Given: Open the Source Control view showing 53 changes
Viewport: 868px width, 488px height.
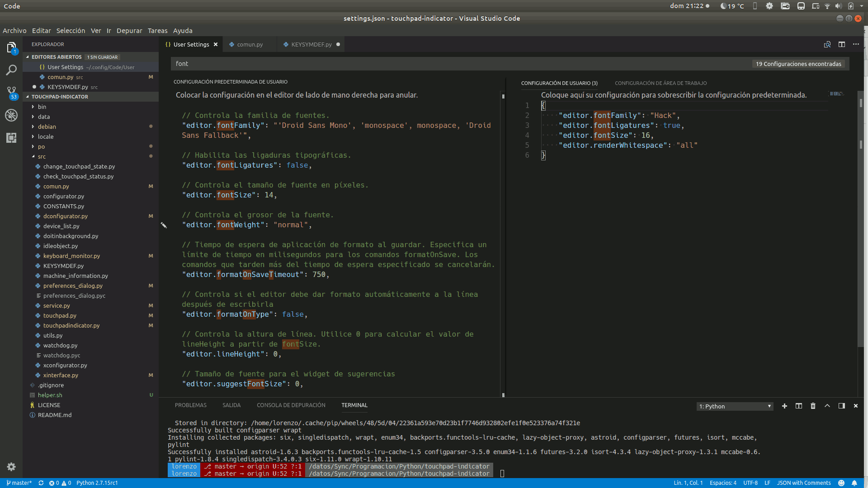Looking at the screenshot, I should tap(11, 93).
